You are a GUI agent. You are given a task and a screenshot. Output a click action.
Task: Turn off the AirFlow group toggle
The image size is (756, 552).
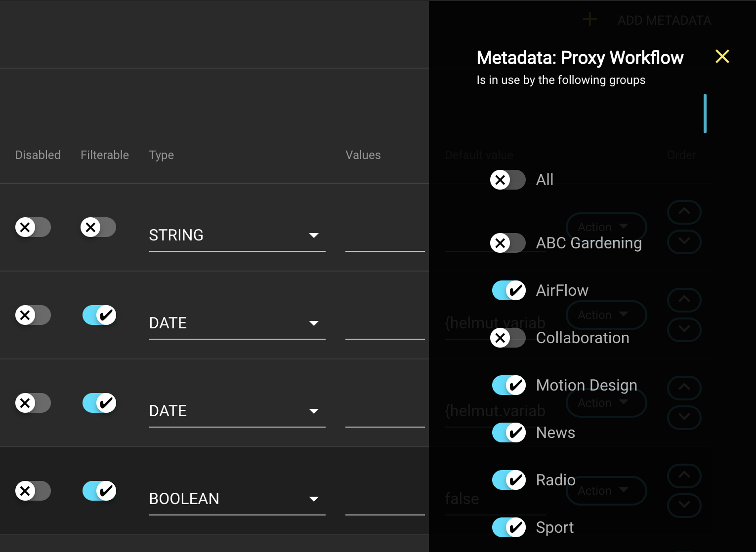pos(508,290)
